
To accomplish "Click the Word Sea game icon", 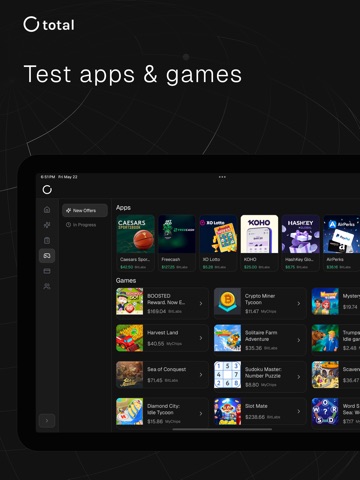I will [x=325, y=411].
